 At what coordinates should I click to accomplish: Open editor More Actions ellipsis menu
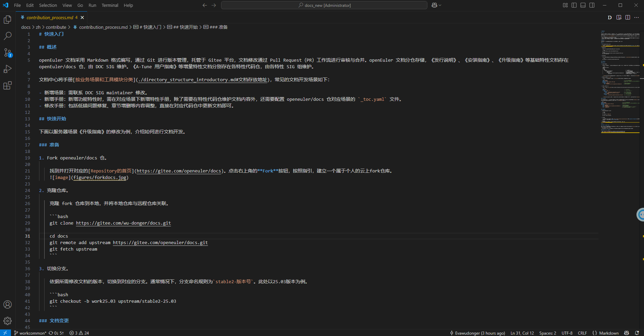(636, 17)
